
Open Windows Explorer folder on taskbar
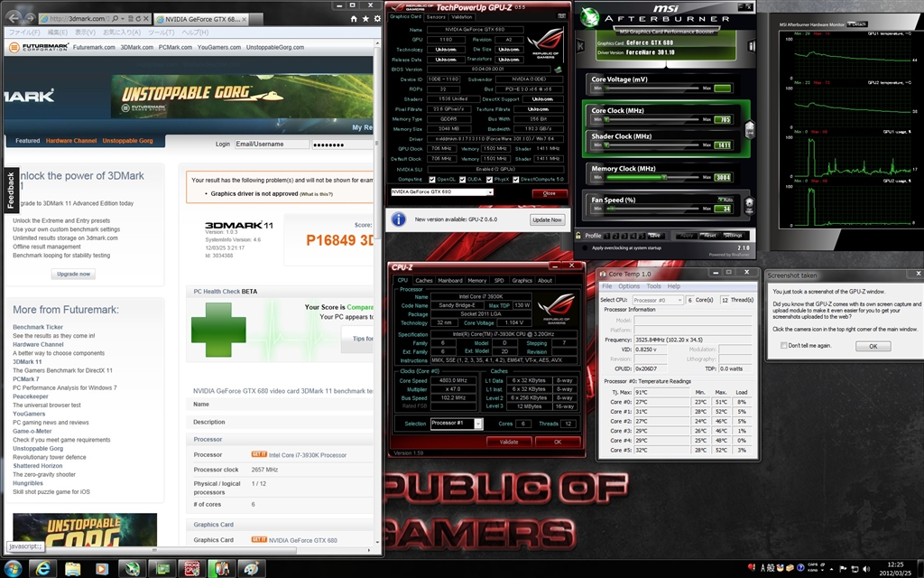point(72,569)
